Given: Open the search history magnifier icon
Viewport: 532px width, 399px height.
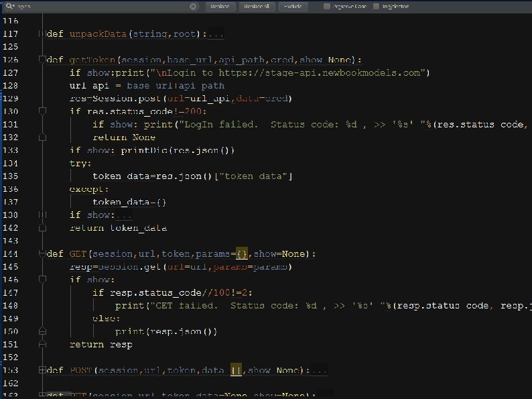Looking at the screenshot, I should pyautogui.click(x=9, y=6).
